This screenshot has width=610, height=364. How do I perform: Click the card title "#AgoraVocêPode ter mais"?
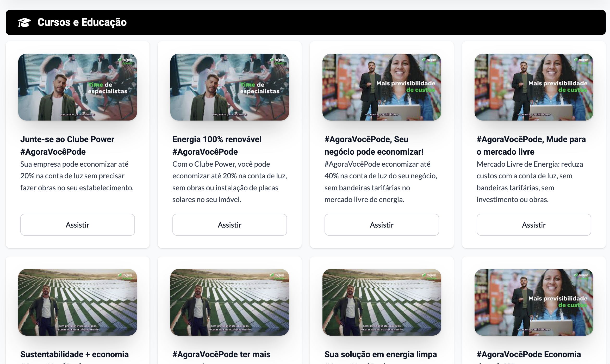tap(221, 354)
